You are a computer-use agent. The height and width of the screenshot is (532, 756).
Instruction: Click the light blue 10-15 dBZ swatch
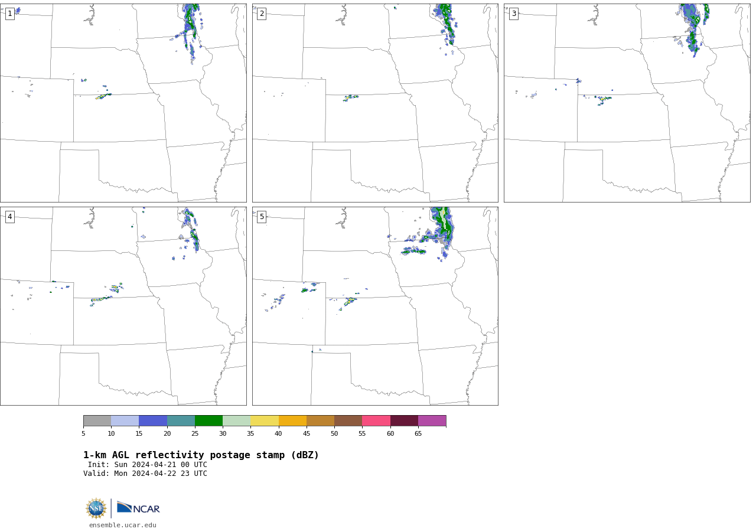click(x=125, y=421)
